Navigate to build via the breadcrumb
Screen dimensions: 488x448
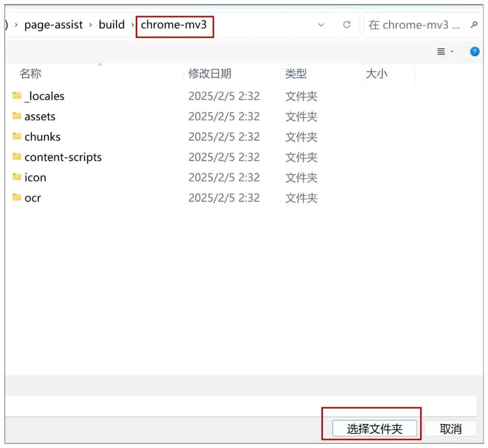[112, 24]
